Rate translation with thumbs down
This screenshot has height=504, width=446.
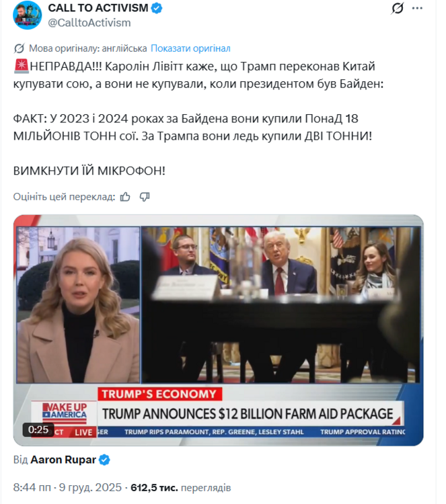145,197
